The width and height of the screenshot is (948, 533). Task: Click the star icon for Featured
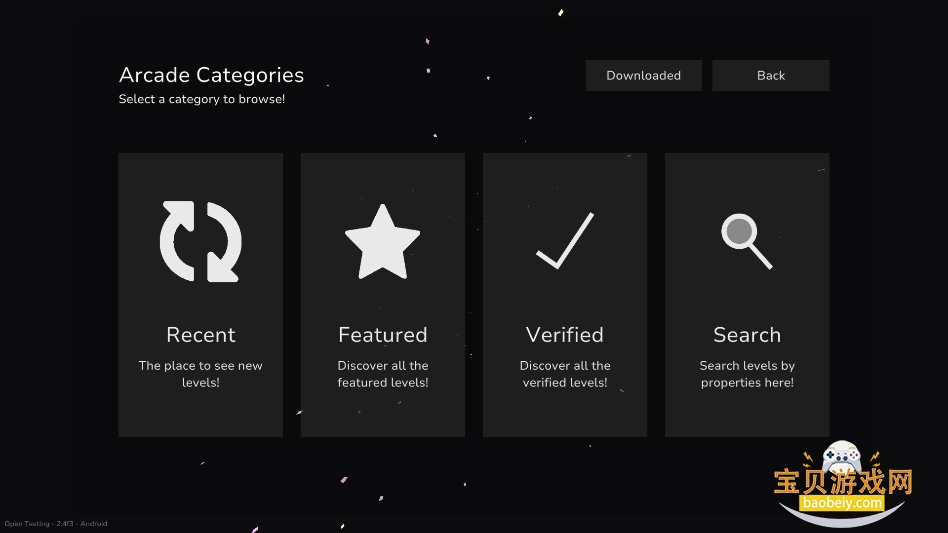coord(382,242)
